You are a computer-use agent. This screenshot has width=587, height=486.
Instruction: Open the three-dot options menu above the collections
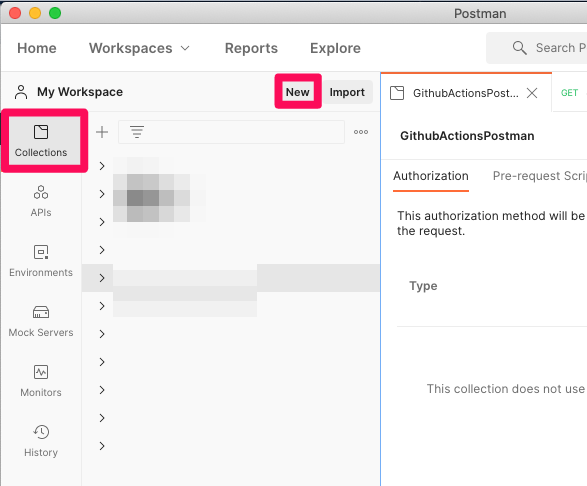[361, 132]
